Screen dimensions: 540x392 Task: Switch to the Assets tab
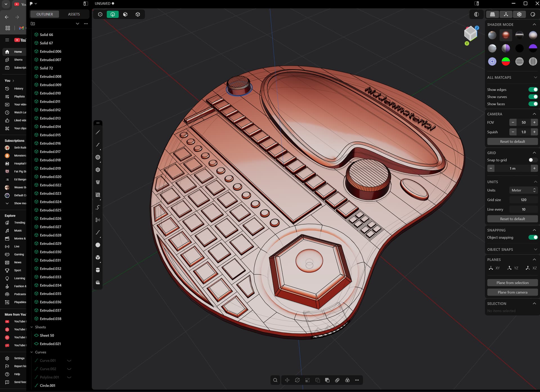[74, 14]
